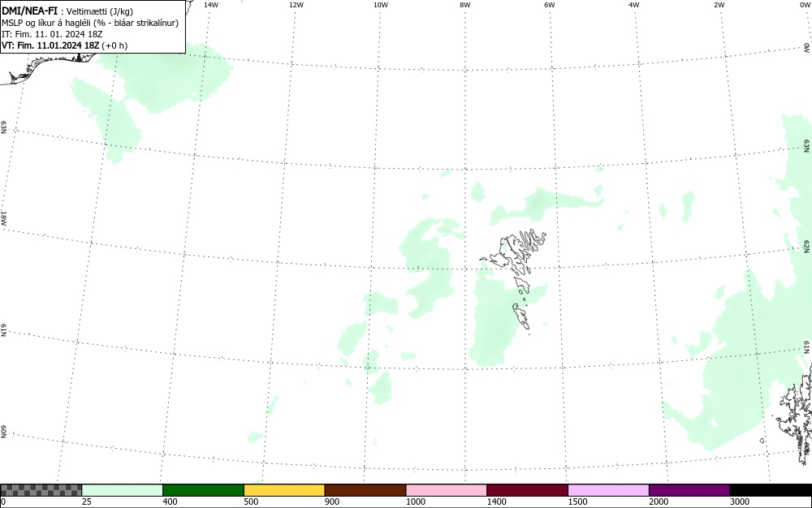Click the '18W' longitude label on left edge

(3, 217)
